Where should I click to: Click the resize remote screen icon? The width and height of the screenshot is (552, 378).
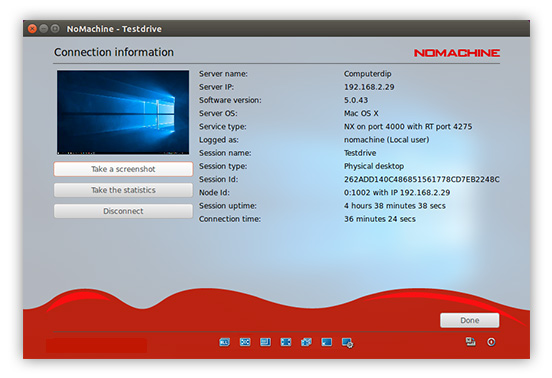(265, 342)
